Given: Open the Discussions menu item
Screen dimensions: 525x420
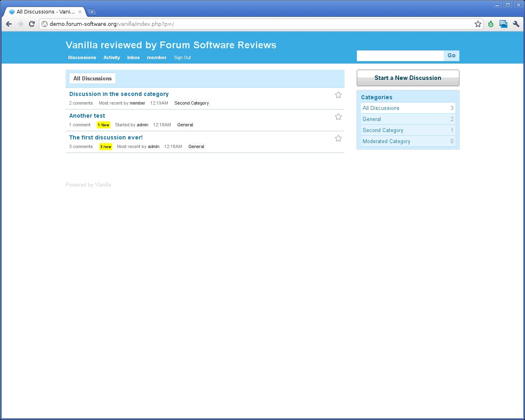Looking at the screenshot, I should point(82,57).
